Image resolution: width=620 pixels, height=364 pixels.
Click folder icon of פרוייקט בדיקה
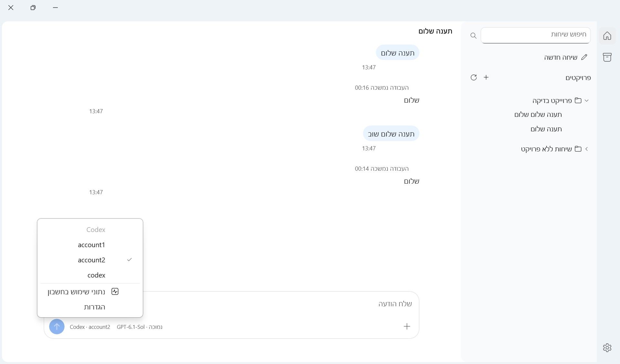coord(578,100)
